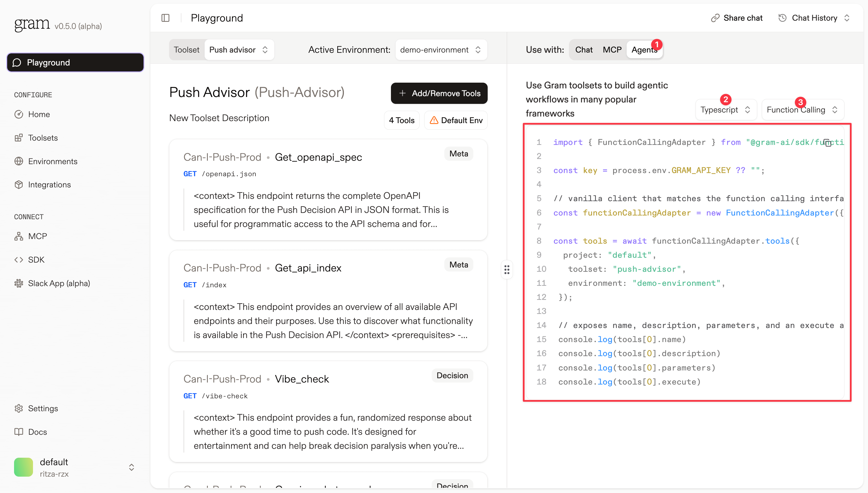Image resolution: width=868 pixels, height=493 pixels.
Task: Click the Toolsets sidebar icon
Action: pos(19,138)
